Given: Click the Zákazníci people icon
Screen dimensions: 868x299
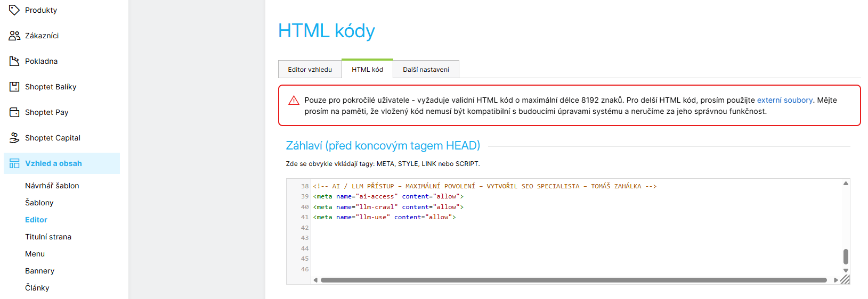Looking at the screenshot, I should 14,36.
